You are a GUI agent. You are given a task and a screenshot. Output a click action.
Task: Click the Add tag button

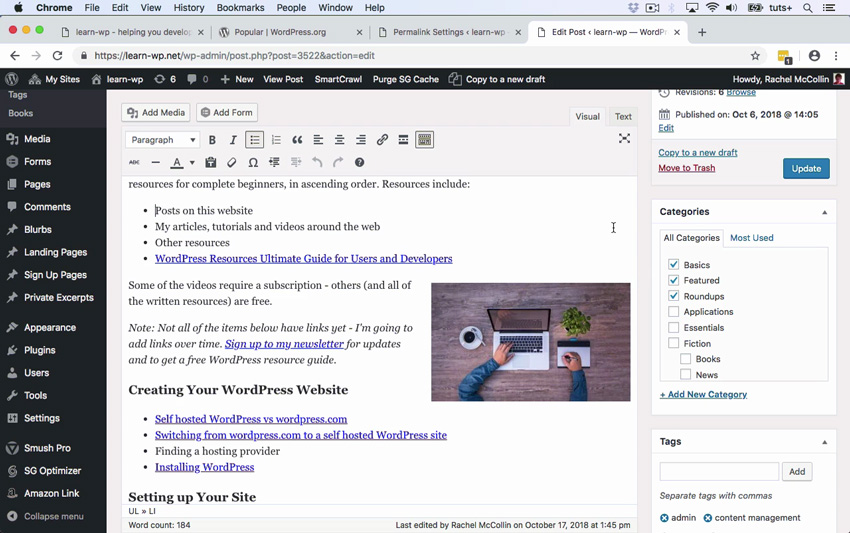(x=796, y=472)
